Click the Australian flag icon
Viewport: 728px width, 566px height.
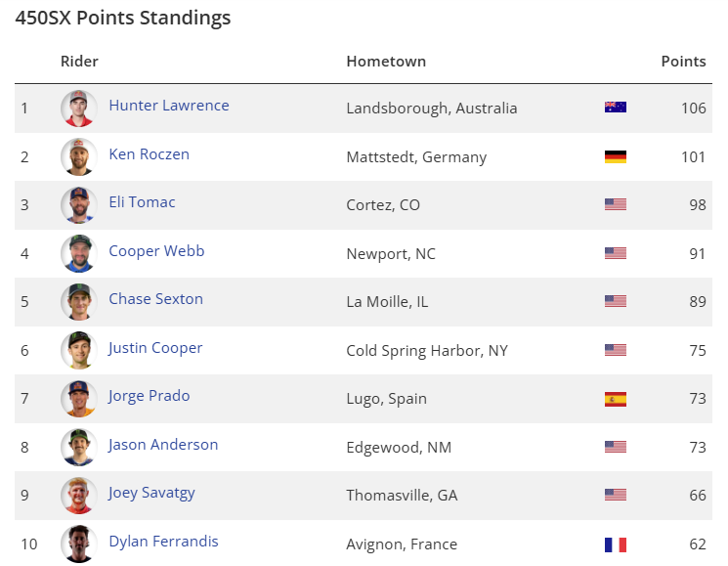[x=615, y=108]
